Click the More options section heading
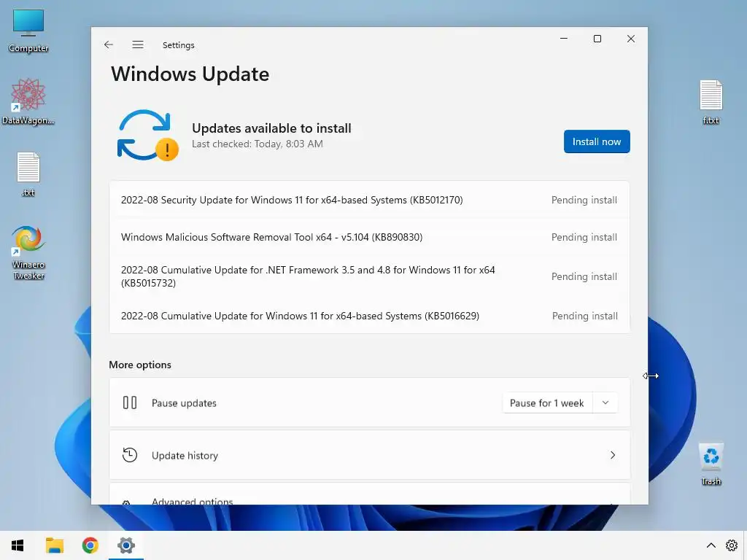Viewport: 747px width, 560px height. pos(140,365)
